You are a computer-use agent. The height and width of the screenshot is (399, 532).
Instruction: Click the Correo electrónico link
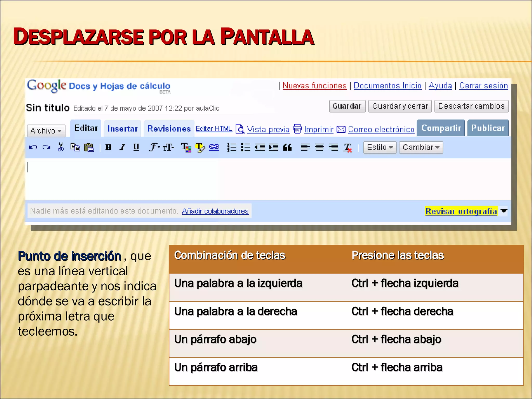point(381,129)
